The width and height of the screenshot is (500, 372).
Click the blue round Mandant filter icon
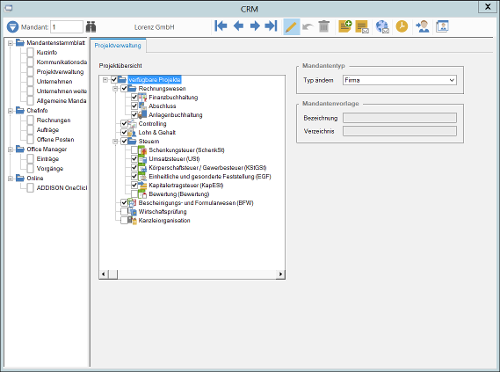(x=13, y=27)
